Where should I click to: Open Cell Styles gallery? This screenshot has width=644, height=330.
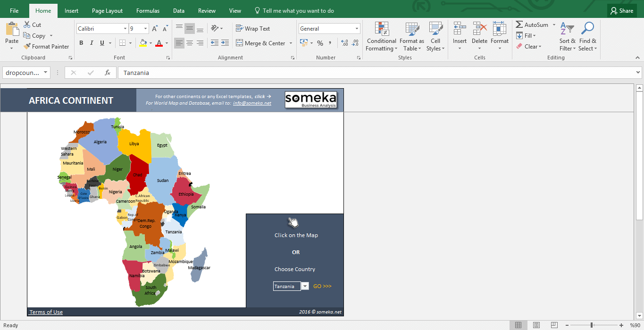tap(435, 37)
